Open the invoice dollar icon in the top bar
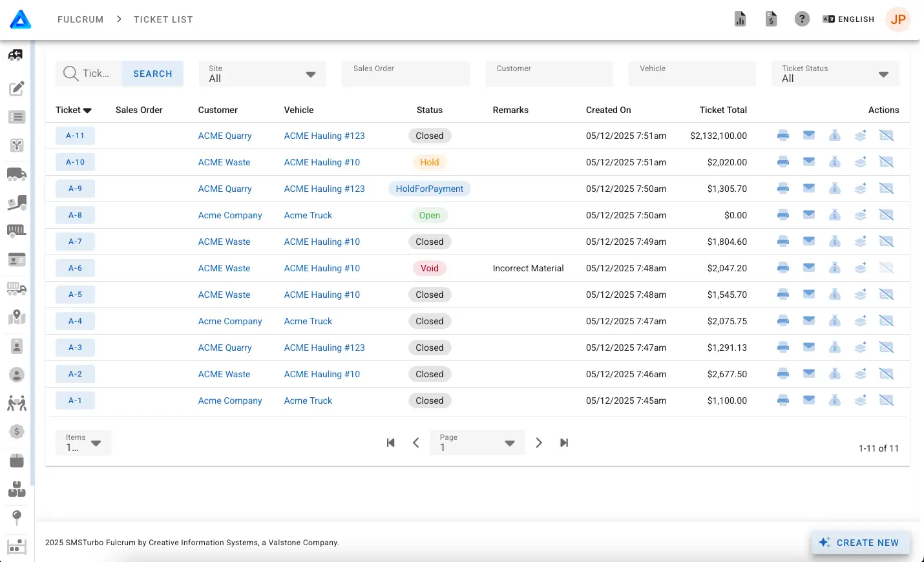This screenshot has height=562, width=924. click(x=771, y=19)
